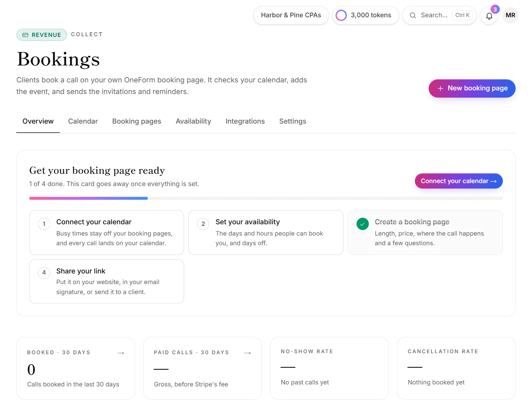Open the Integrations tab
This screenshot has height=409, width=532.
coord(245,121)
